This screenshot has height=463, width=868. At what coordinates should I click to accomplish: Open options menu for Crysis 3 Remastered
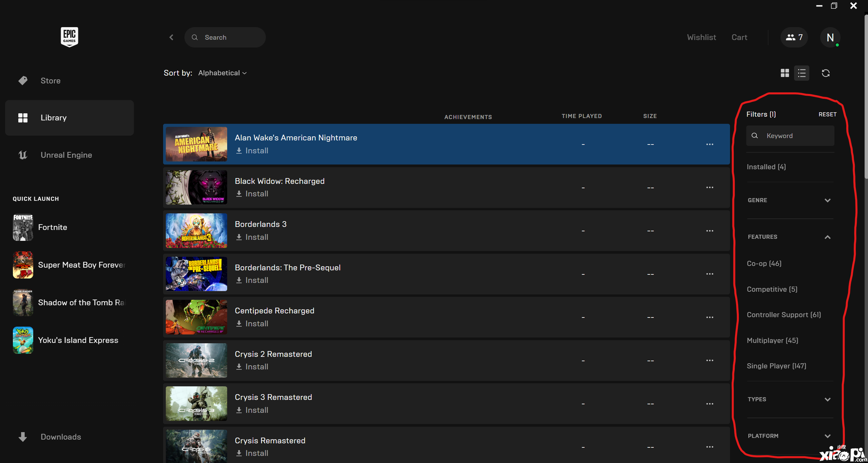point(710,404)
